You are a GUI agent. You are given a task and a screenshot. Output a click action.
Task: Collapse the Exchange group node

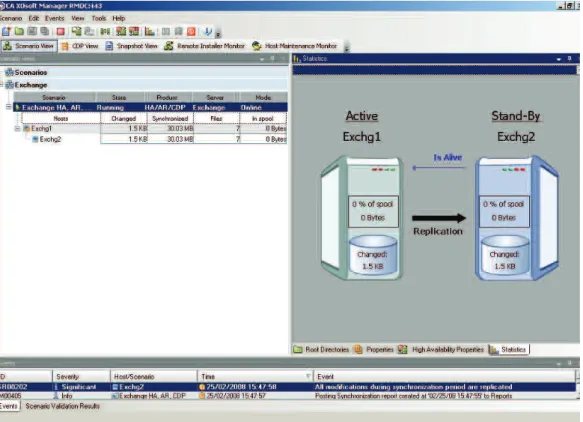click(1, 85)
